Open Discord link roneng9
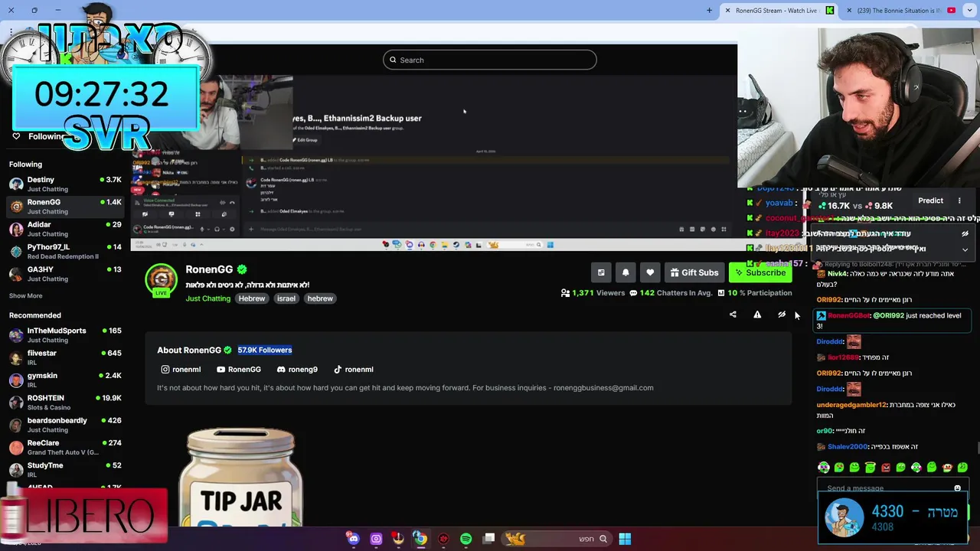980x551 pixels. click(297, 370)
